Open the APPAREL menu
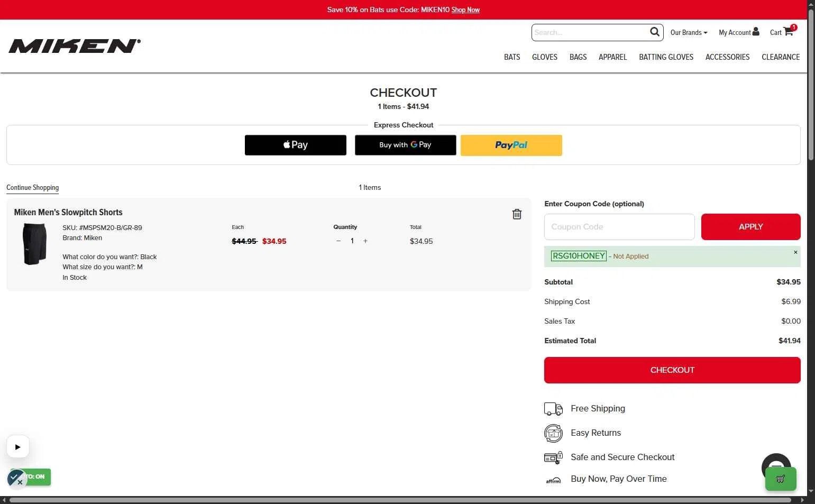815x504 pixels. pyautogui.click(x=612, y=57)
